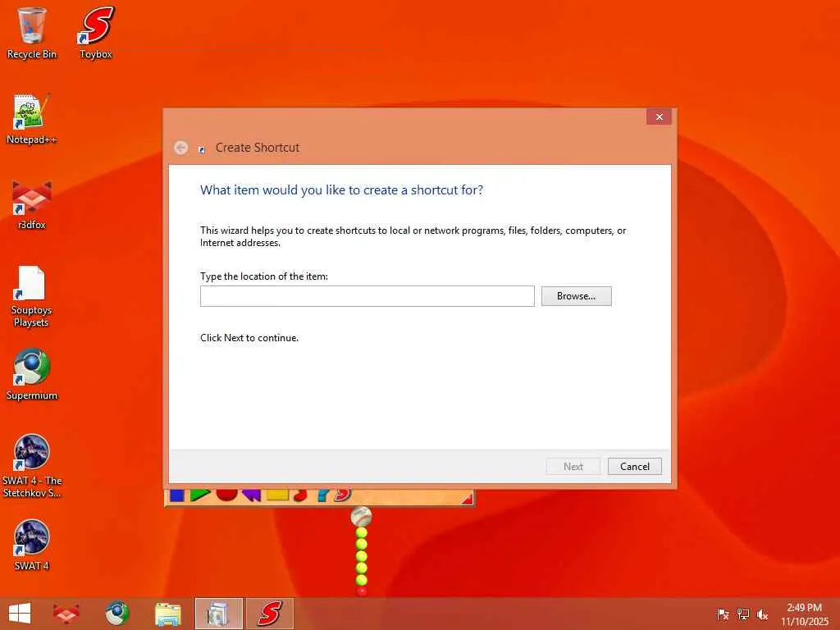Image resolution: width=840 pixels, height=630 pixels.
Task: Select the Supermium desktop shortcut
Action: point(32,375)
